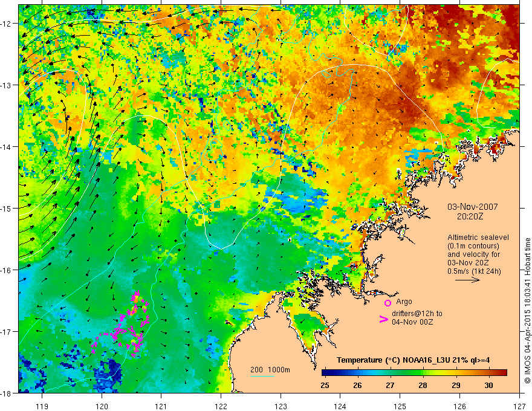Click the longitude axis label '121'
This screenshot has width=532, height=411.
161,406
